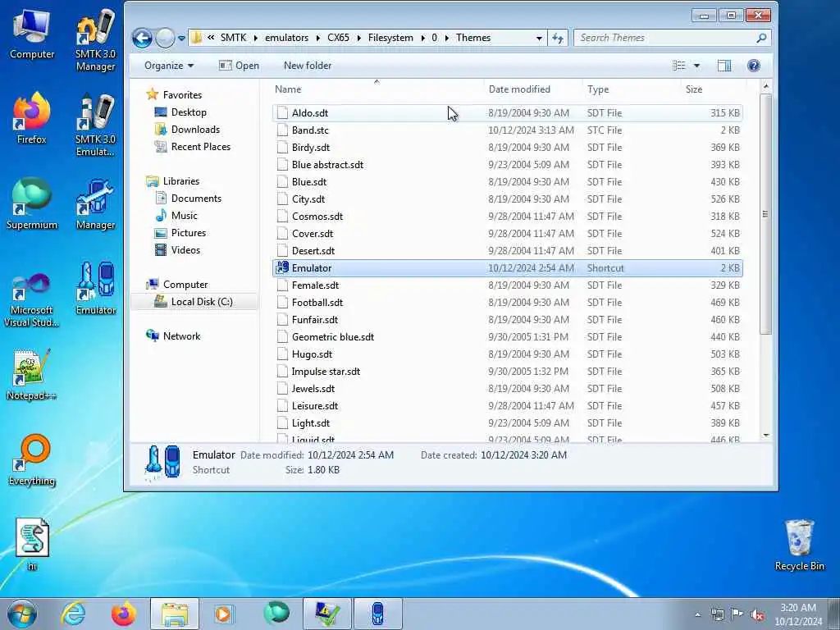The width and height of the screenshot is (840, 630).
Task: Sort by the Size column header
Action: click(713, 89)
